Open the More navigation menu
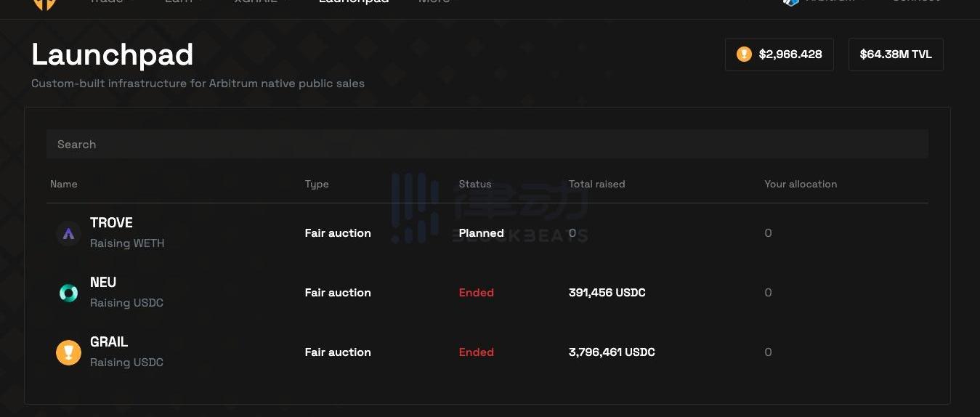980x417 pixels. tap(434, 2)
